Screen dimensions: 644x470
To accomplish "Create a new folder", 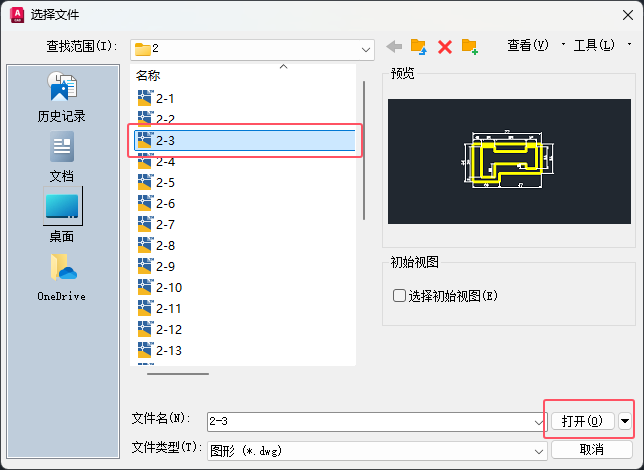I will click(x=469, y=47).
